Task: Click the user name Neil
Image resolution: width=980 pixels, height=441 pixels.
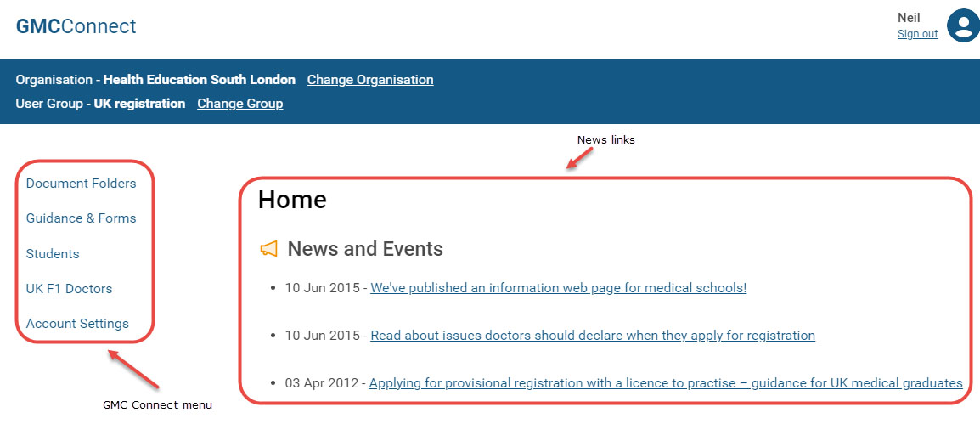Action: point(909,18)
